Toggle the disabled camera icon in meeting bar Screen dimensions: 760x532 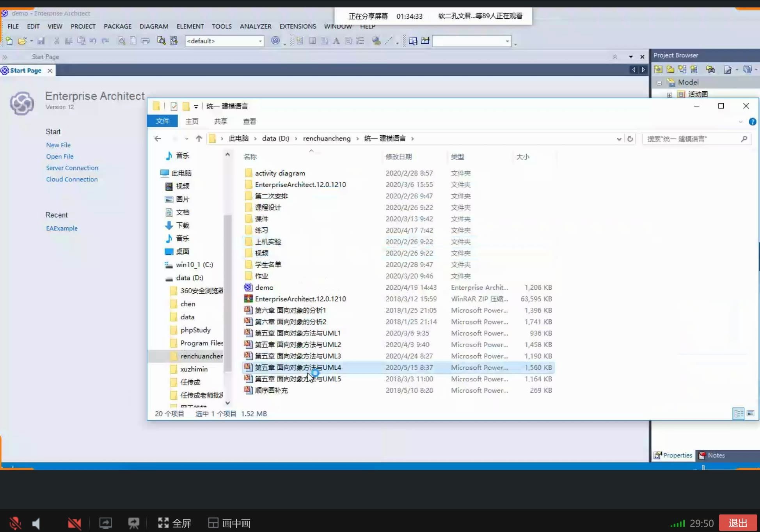pos(74,523)
